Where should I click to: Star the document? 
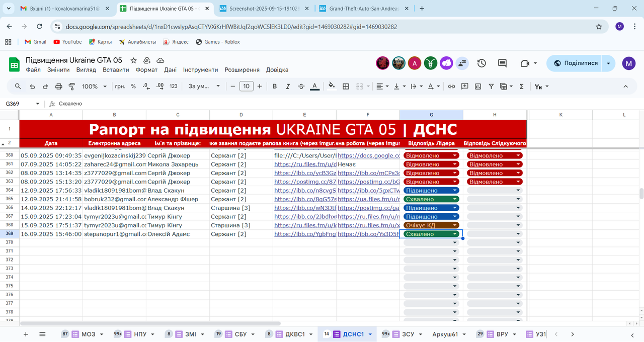[133, 60]
